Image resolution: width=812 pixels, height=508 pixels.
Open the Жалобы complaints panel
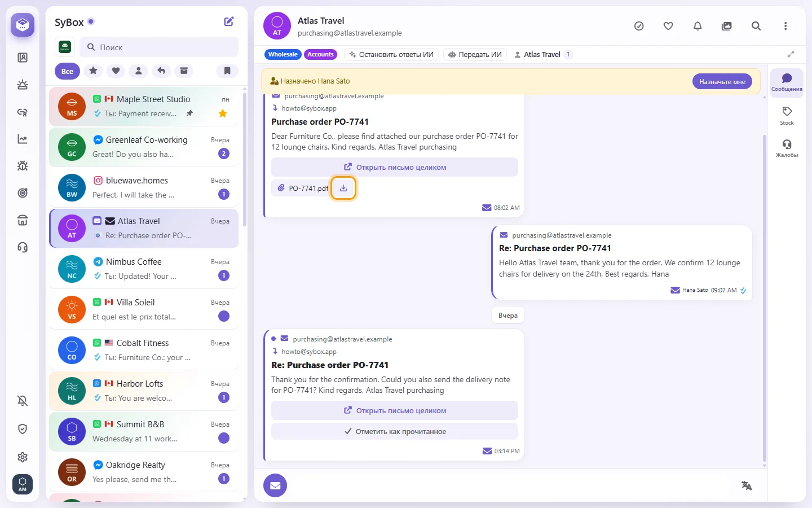click(787, 148)
